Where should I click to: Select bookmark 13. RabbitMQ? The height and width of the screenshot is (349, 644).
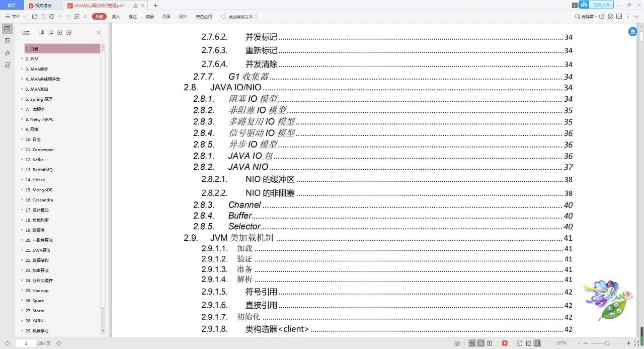[x=39, y=170]
